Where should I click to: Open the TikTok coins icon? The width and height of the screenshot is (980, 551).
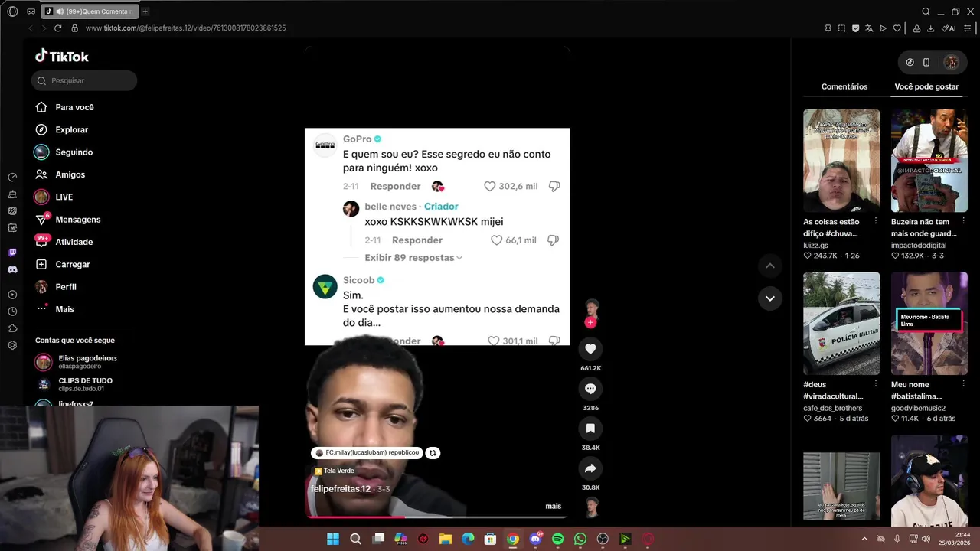(910, 63)
